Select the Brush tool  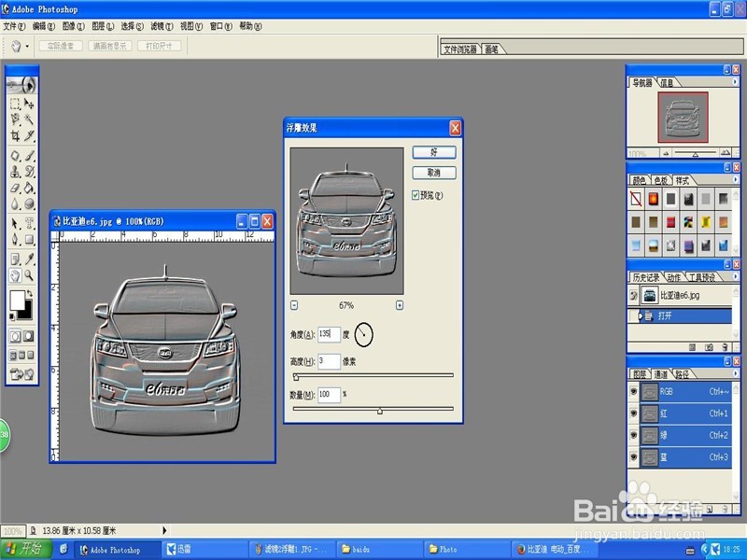(x=29, y=156)
